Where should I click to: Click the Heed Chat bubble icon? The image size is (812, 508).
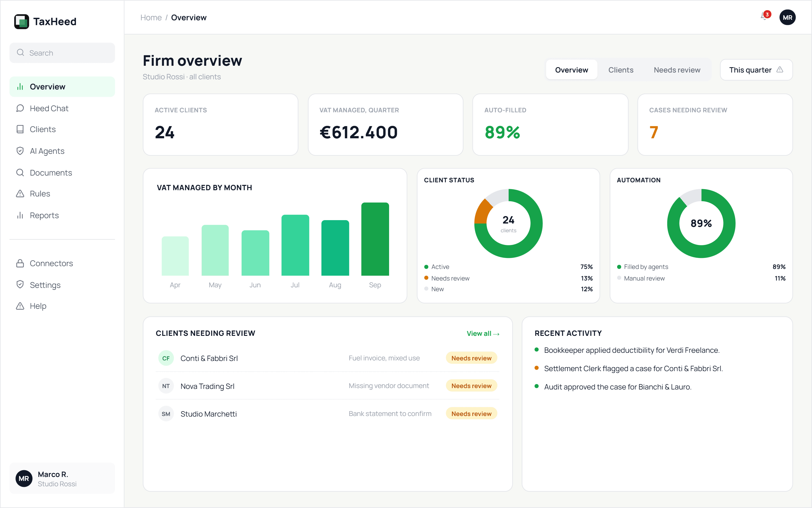point(20,108)
